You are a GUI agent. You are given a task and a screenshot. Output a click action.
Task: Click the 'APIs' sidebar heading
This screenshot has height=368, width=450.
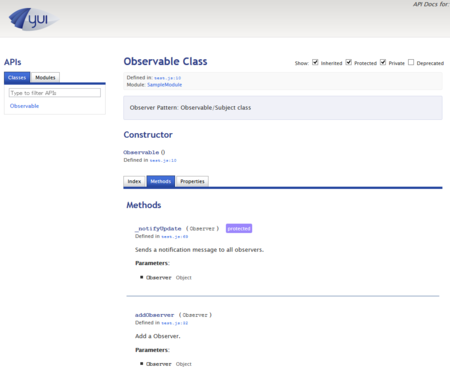pos(13,62)
